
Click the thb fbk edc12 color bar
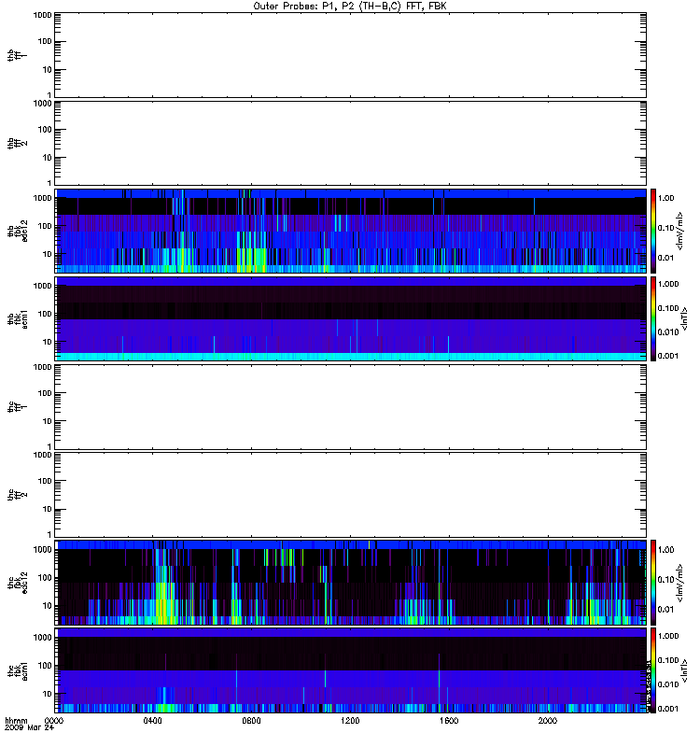(653, 231)
